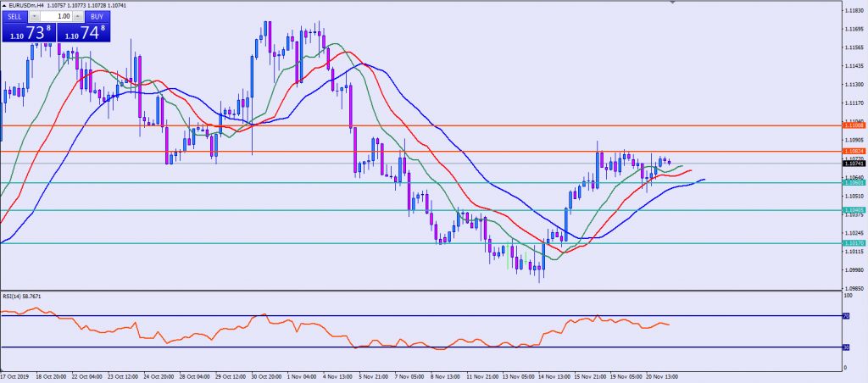Select the 1.10601 teal price level label
Viewport: 868px width, 383px height.
853,182
